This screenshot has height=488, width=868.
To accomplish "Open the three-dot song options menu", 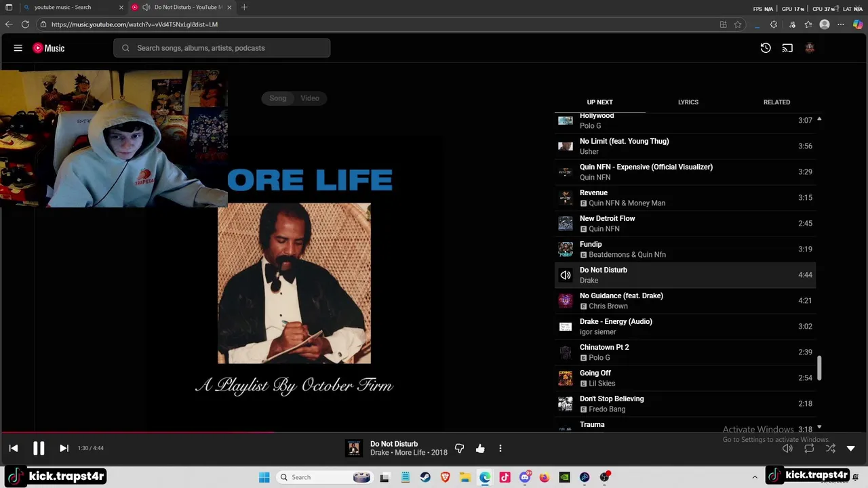I will (500, 449).
